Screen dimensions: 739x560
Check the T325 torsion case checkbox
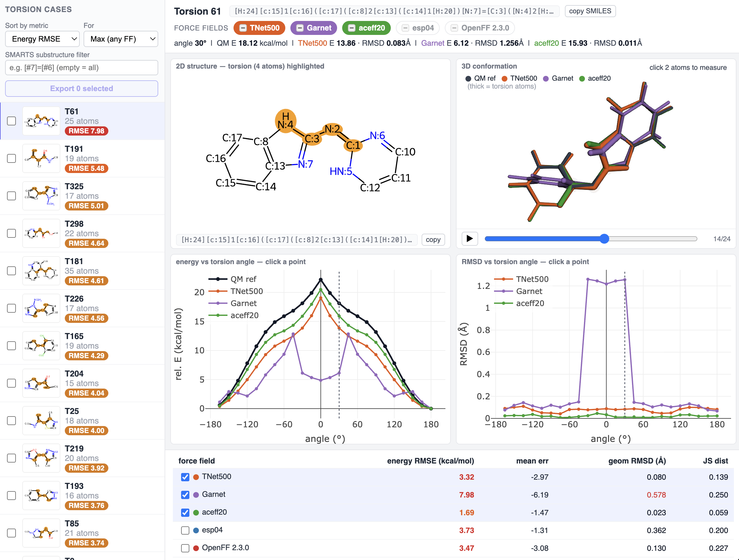(x=11, y=196)
